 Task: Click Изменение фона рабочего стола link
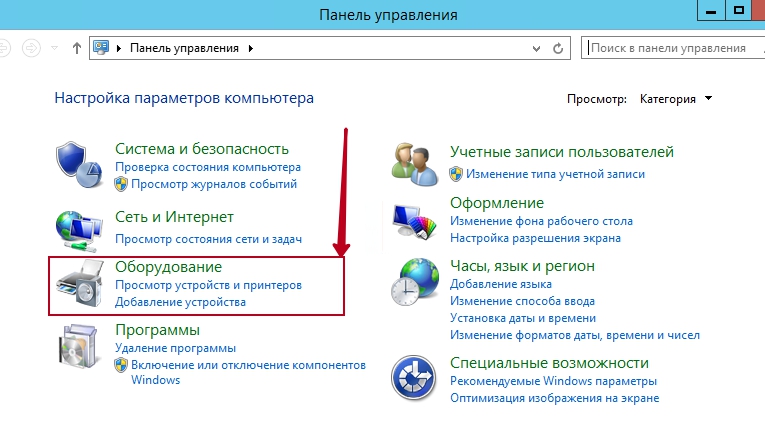(x=541, y=221)
